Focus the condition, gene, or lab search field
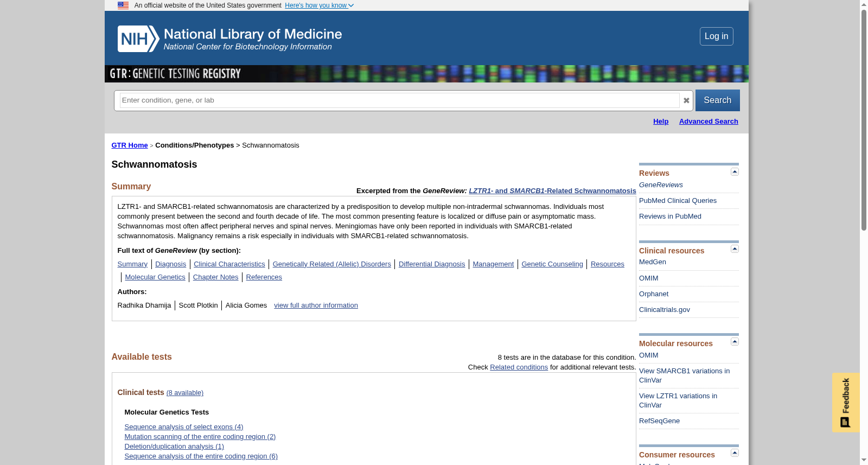 (x=399, y=100)
